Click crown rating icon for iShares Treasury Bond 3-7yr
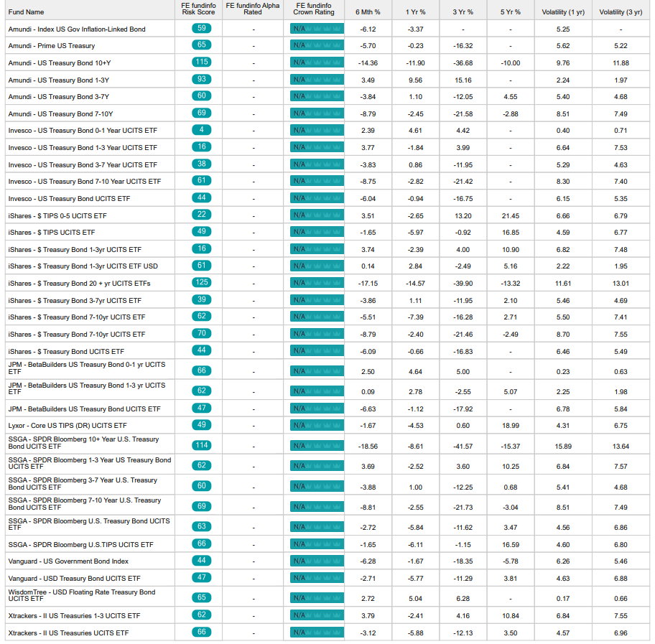 [x=317, y=300]
